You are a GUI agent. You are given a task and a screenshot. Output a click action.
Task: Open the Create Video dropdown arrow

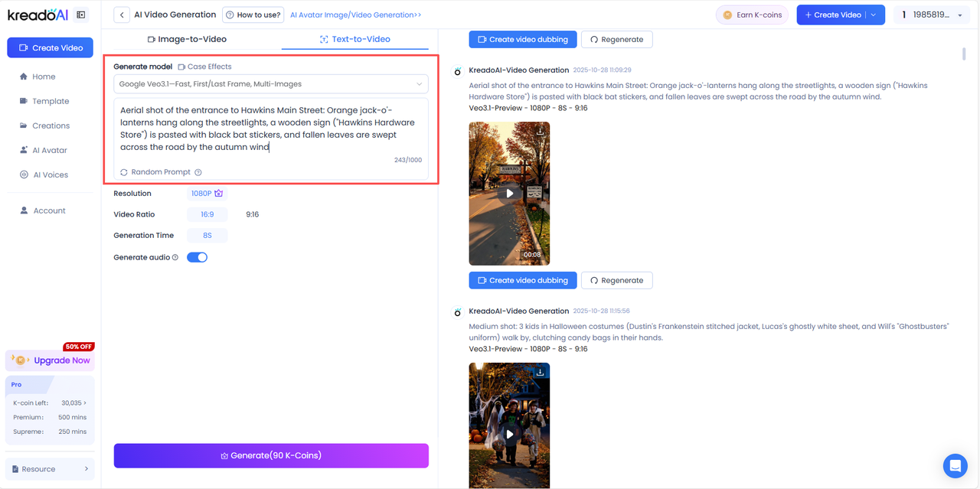tap(874, 15)
